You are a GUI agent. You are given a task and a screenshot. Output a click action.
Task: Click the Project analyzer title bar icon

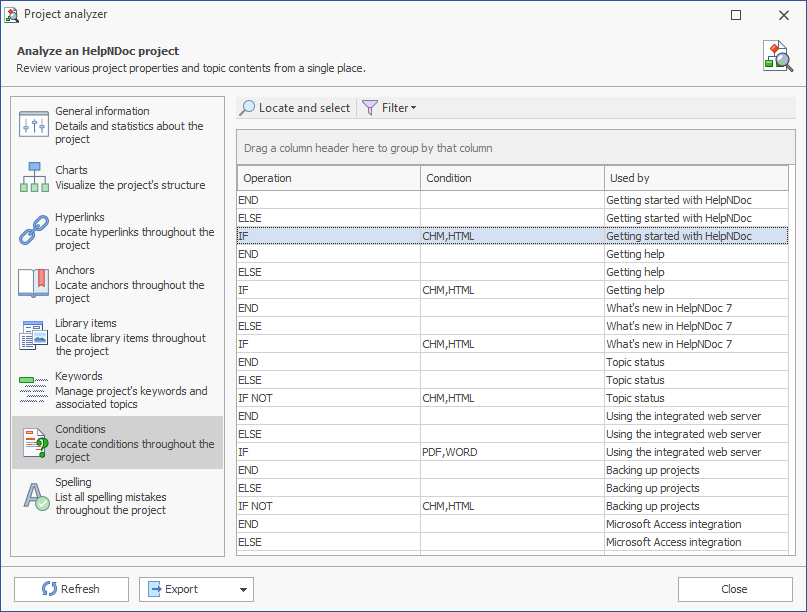click(x=11, y=14)
